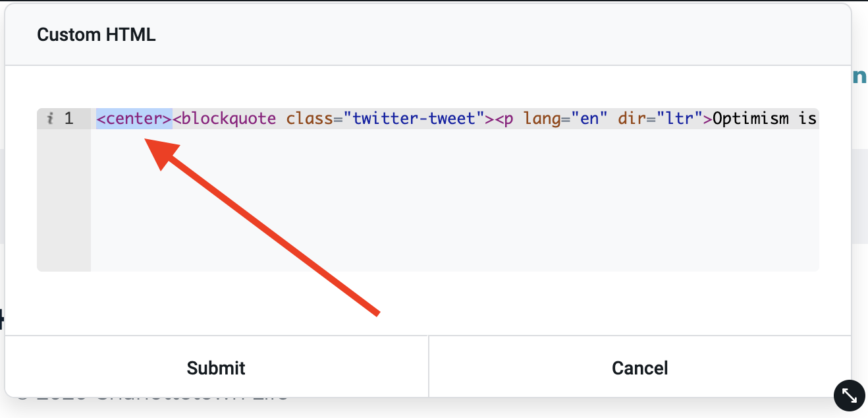
Task: Click the opening <p tag
Action: pyautogui.click(x=504, y=119)
